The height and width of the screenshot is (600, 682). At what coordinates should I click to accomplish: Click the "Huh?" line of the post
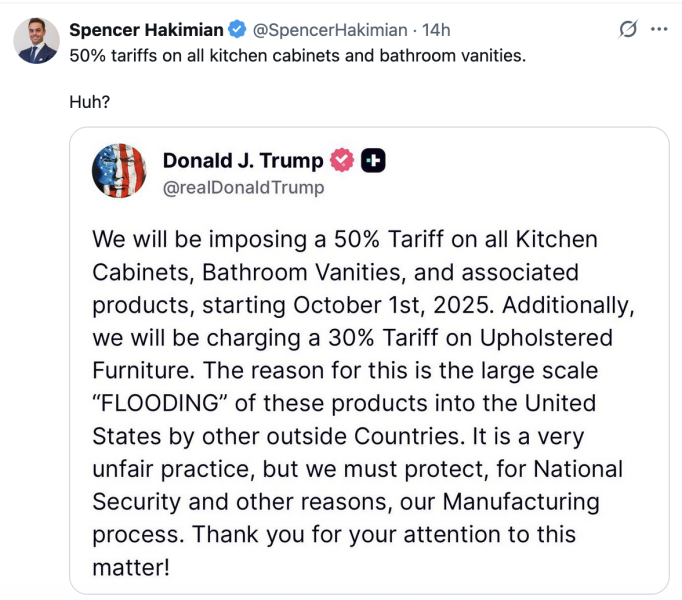coord(89,101)
